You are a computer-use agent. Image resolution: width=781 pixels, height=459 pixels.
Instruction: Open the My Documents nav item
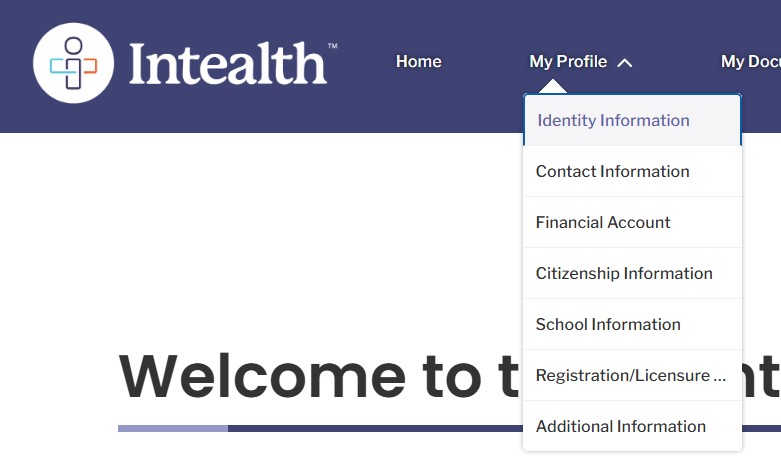coord(751,62)
